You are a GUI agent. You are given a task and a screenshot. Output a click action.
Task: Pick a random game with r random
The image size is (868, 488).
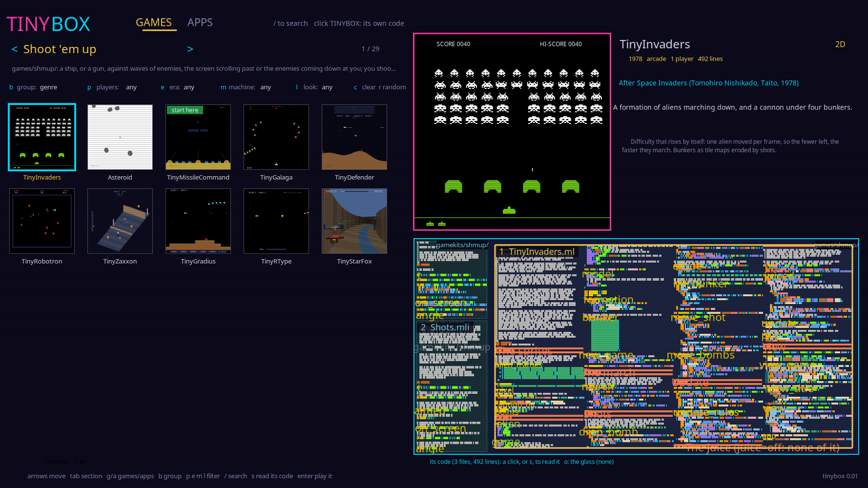click(393, 87)
